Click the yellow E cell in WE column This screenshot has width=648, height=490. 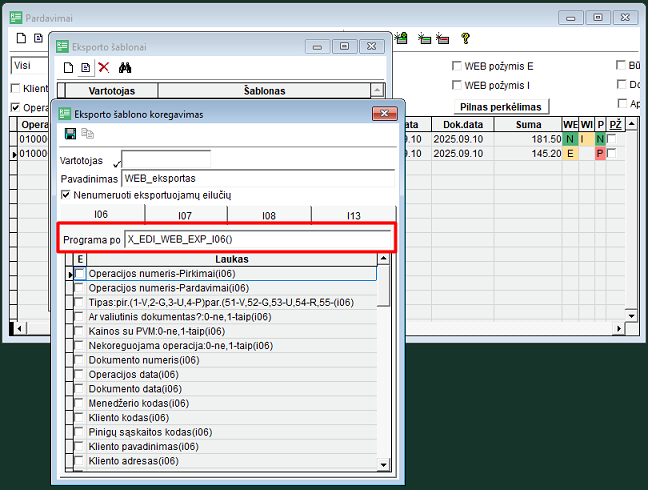570,153
